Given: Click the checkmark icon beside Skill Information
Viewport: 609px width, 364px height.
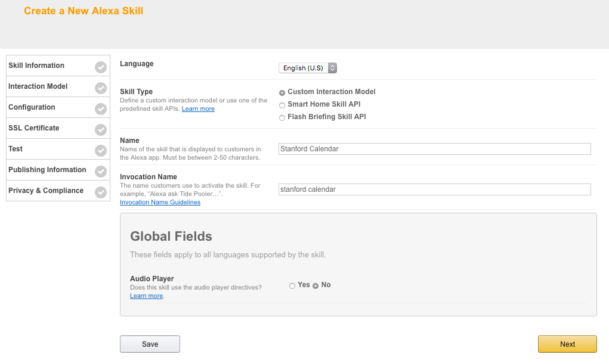Looking at the screenshot, I should pos(101,67).
